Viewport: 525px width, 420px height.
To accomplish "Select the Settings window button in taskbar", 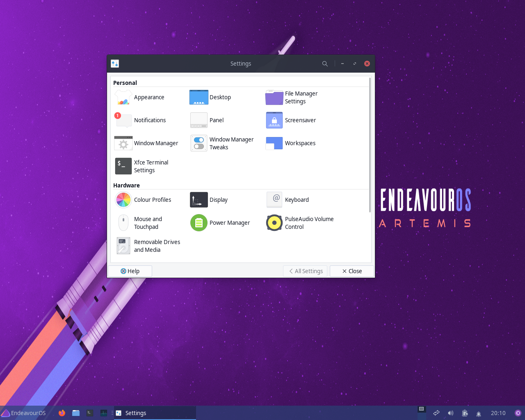I will coord(155,413).
